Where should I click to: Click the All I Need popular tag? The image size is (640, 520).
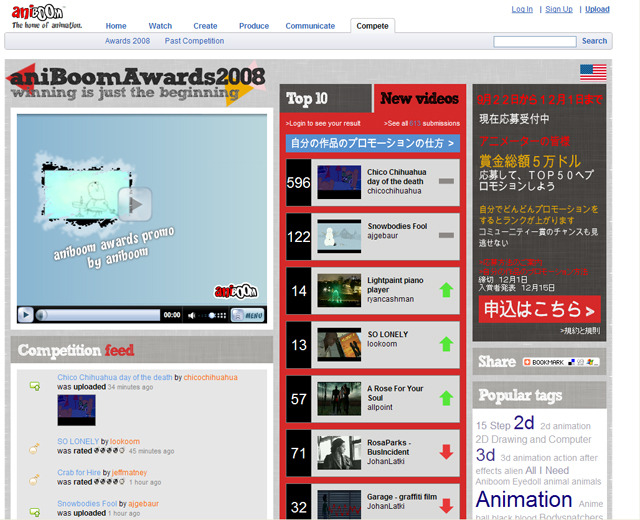547,470
